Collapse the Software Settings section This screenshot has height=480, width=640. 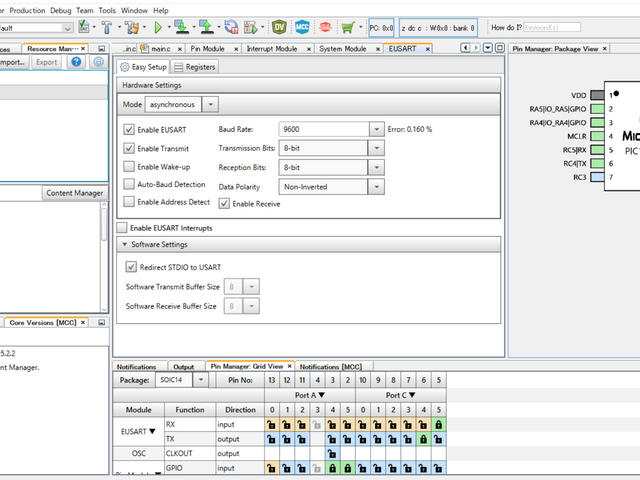pyautogui.click(x=125, y=245)
